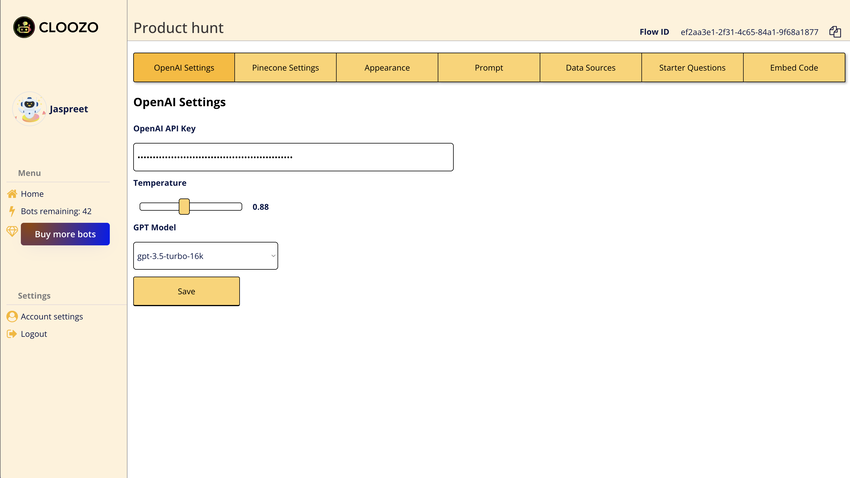Image resolution: width=850 pixels, height=478 pixels.
Task: Go to the Data Sources tab
Action: [590, 68]
